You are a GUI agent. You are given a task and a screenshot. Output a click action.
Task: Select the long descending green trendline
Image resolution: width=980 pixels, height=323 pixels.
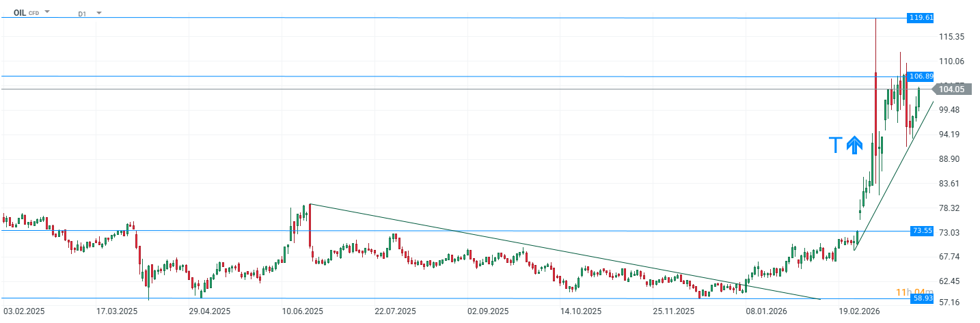[547, 247]
